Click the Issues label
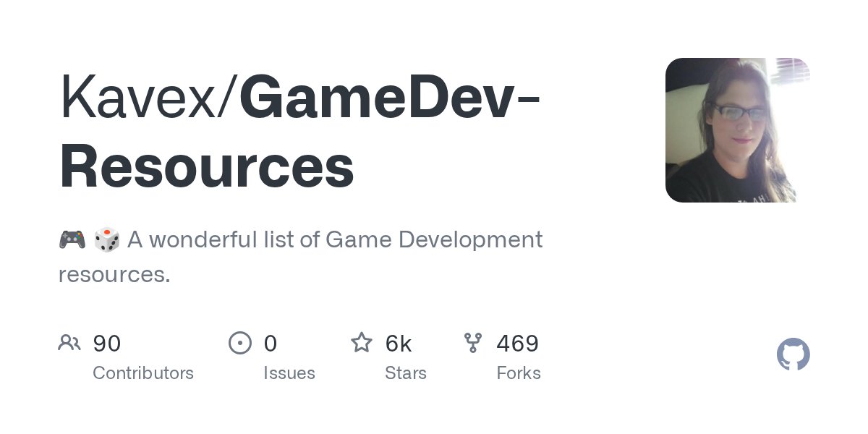This screenshot has width=868, height=434. [x=289, y=373]
